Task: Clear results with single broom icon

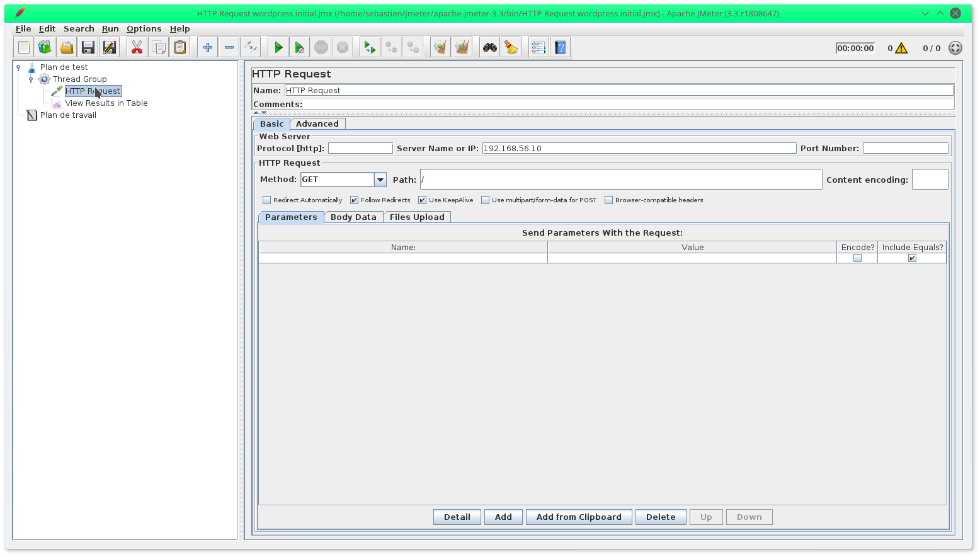Action: click(441, 47)
